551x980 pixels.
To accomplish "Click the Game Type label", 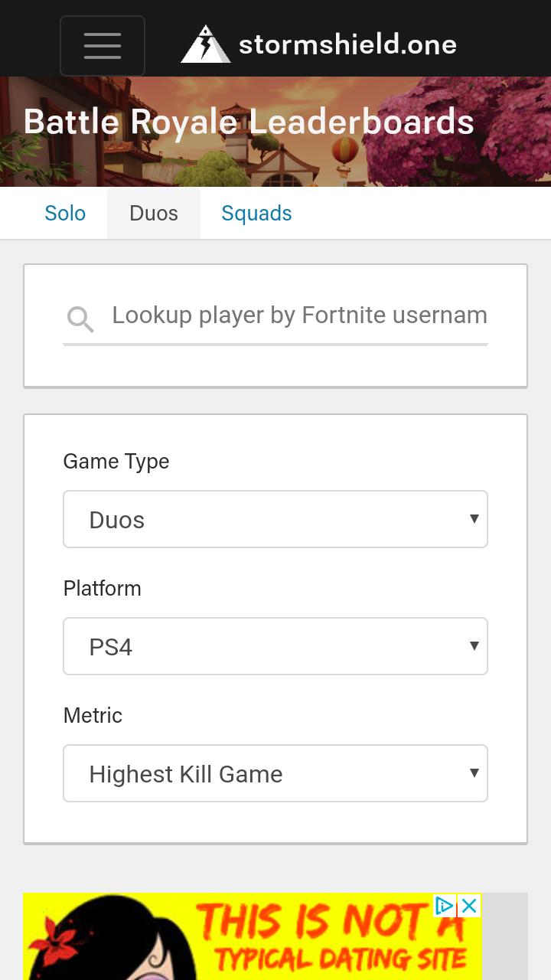I will click(x=116, y=462).
